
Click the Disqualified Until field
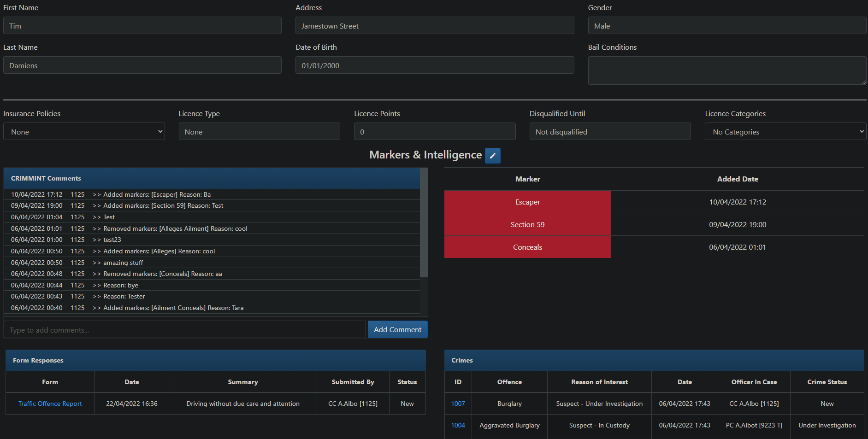click(x=609, y=132)
